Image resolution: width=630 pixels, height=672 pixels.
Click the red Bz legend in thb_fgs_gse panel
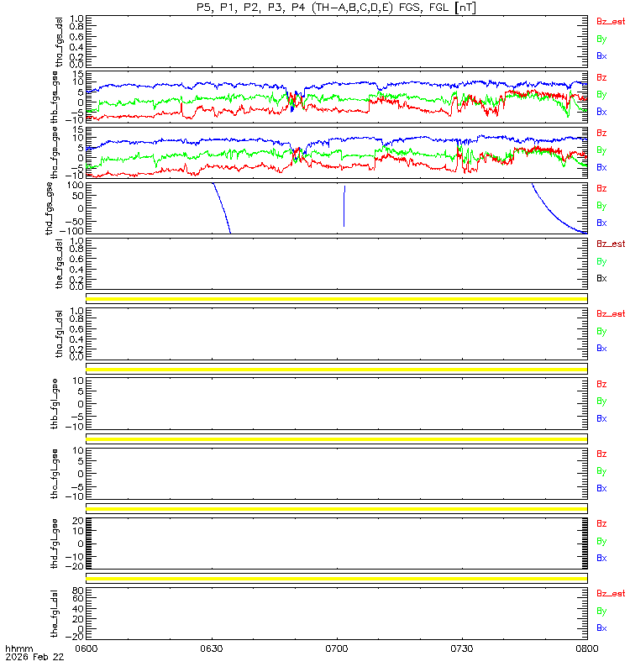pos(601,77)
